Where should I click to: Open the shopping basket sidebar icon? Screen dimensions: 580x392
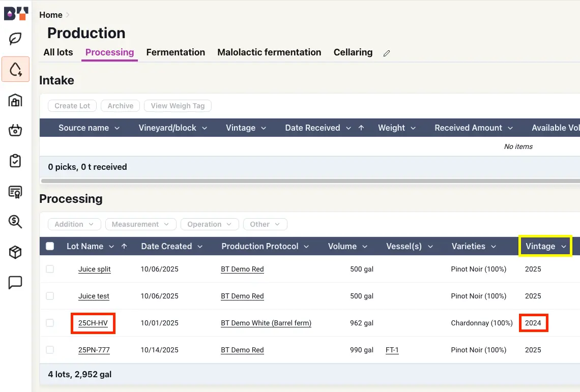pos(15,131)
